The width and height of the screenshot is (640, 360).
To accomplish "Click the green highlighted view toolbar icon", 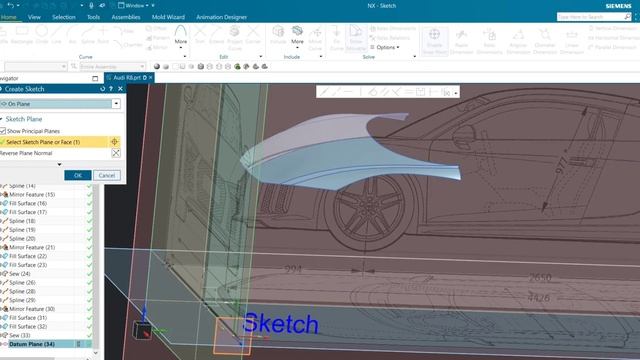I will (237, 67).
